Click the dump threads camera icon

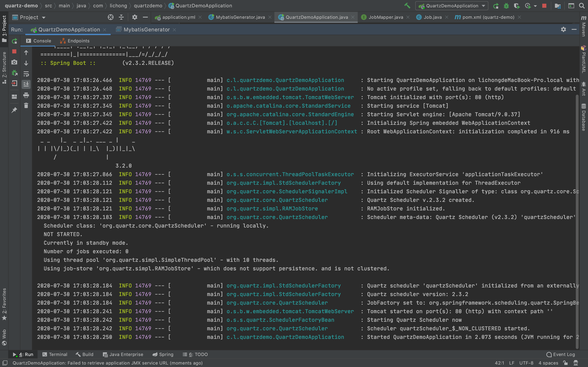point(14,62)
